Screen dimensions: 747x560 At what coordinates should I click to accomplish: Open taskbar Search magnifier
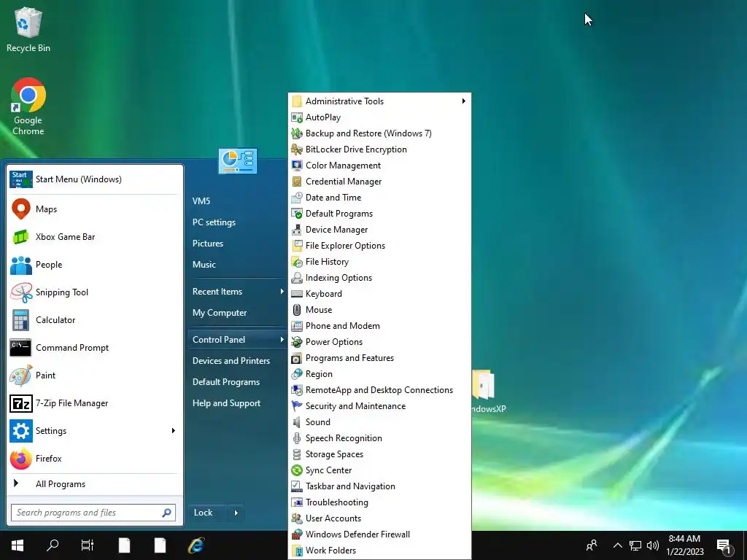(x=53, y=545)
